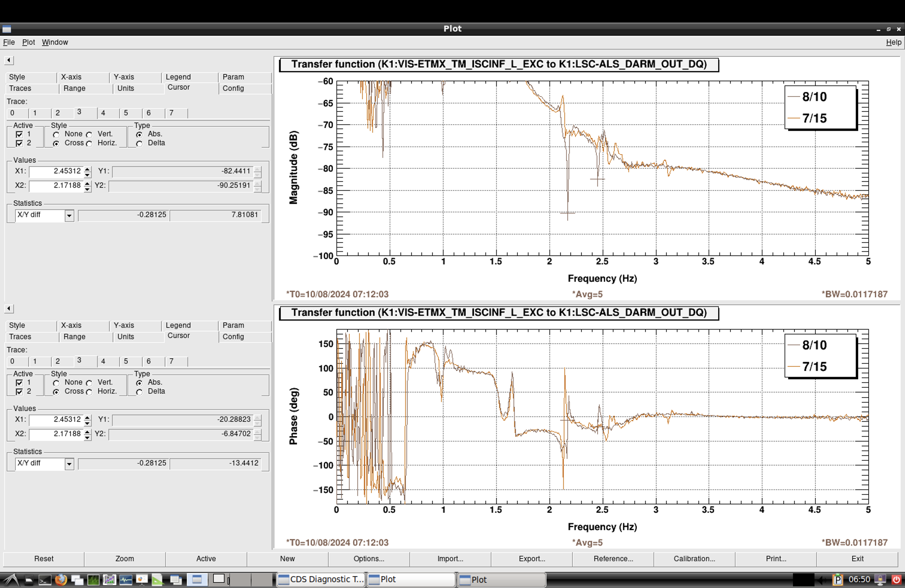Collapse the upper plot options panel arrow

(x=9, y=60)
